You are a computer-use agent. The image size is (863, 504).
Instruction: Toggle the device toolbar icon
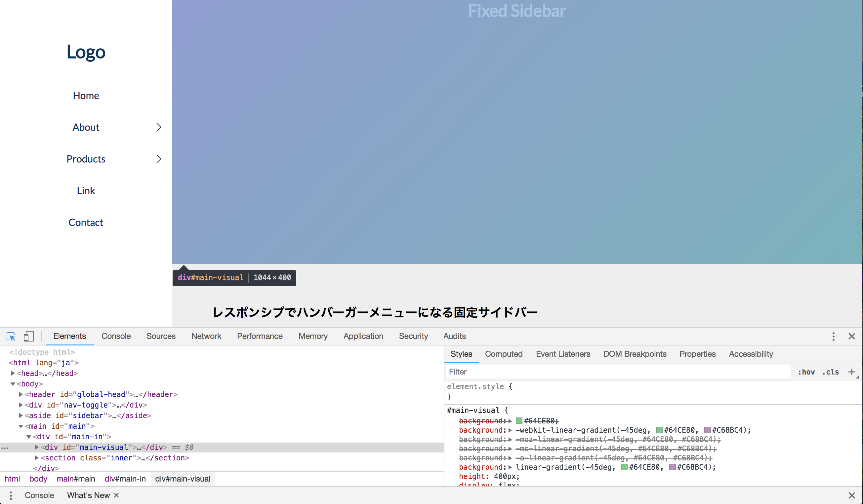pyautogui.click(x=28, y=336)
